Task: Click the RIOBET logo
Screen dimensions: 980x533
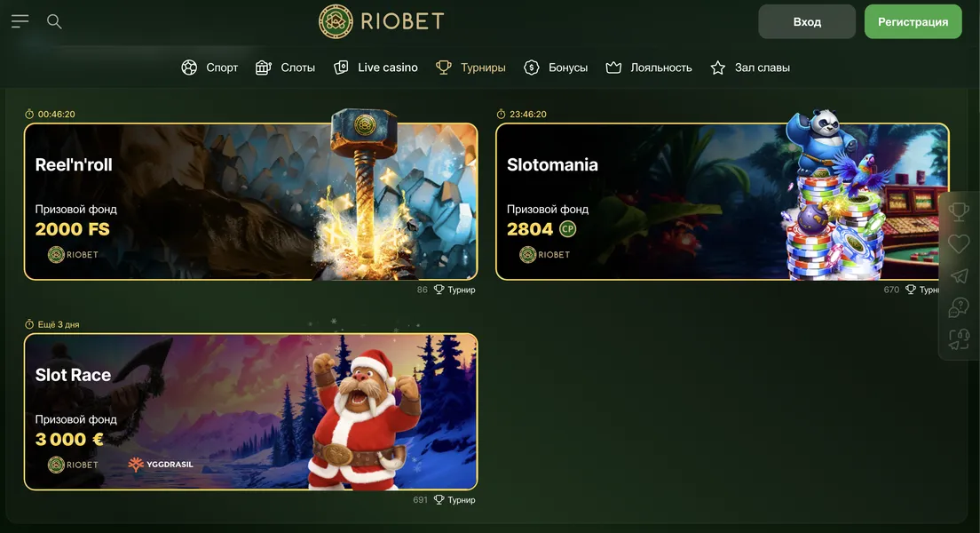Action: (x=381, y=21)
